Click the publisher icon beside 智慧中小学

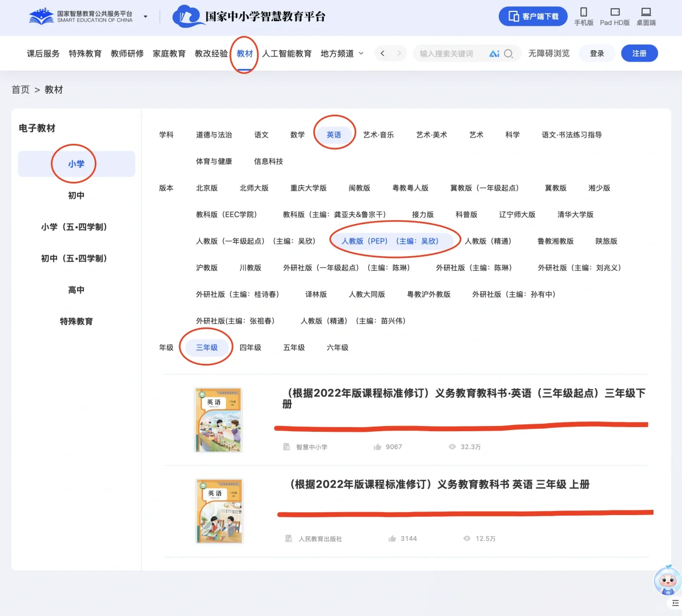[286, 447]
